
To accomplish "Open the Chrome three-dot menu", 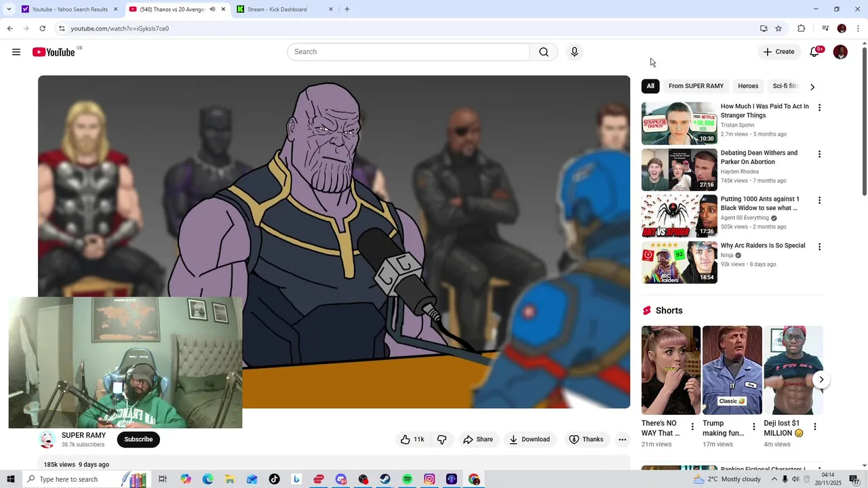I will (x=859, y=28).
